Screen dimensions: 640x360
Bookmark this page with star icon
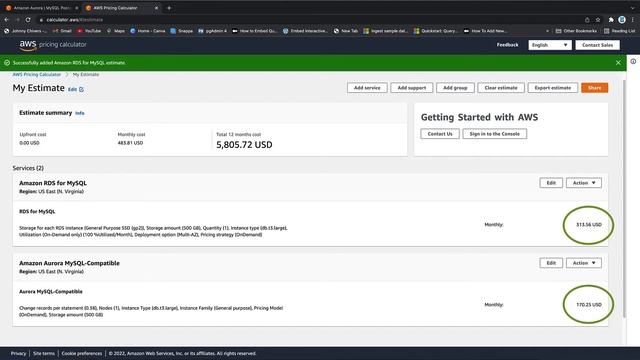click(598, 20)
